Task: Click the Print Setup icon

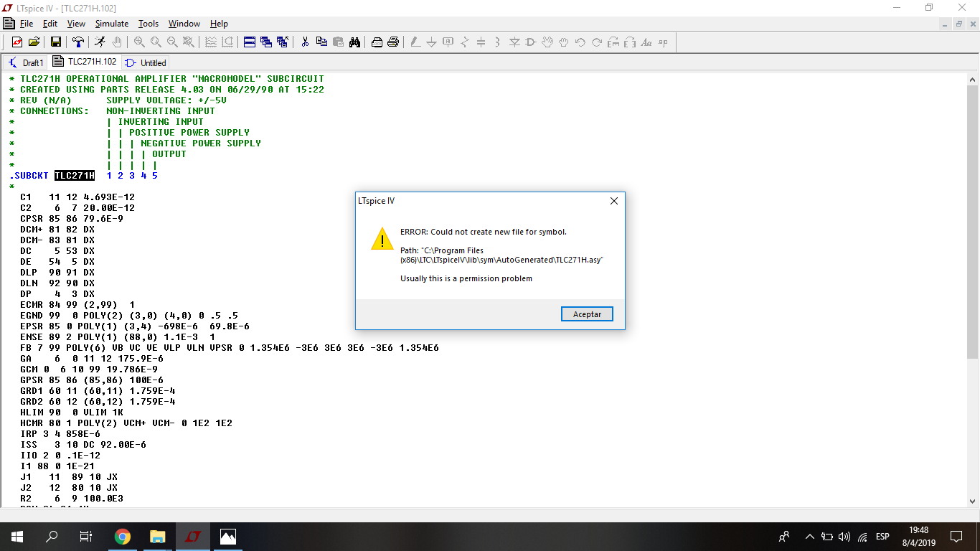Action: pos(377,42)
